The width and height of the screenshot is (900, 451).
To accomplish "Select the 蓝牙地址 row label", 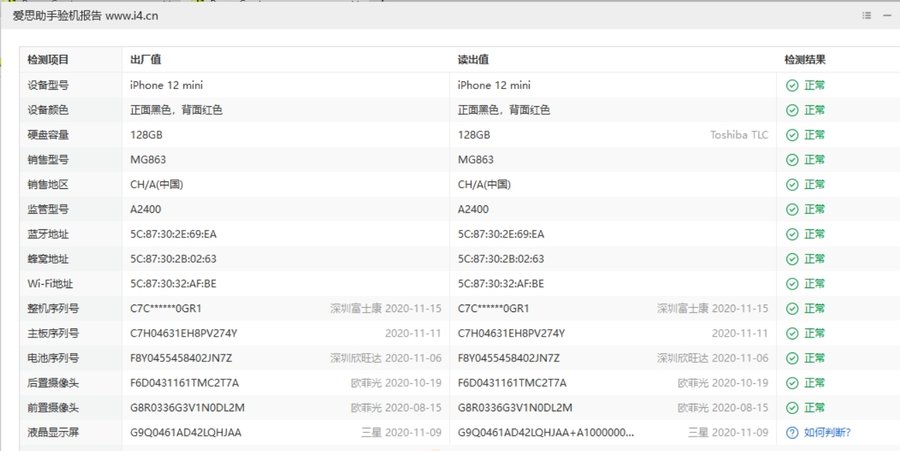I will 48,234.
